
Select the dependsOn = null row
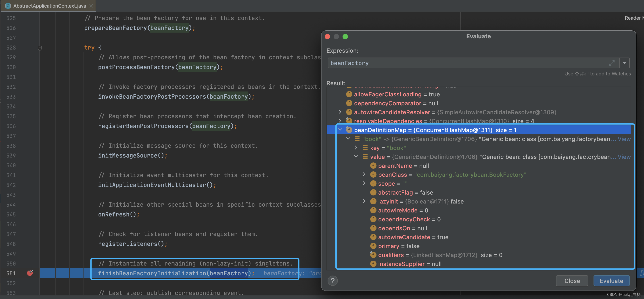click(x=479, y=228)
